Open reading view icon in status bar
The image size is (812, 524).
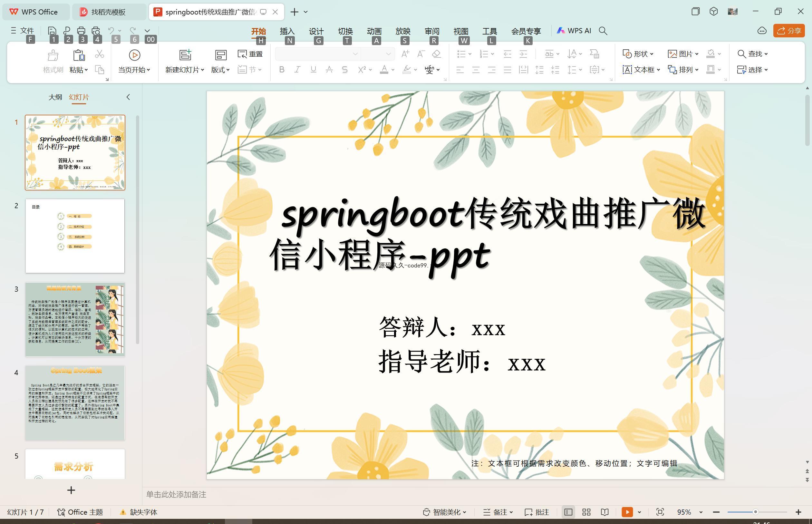[604, 512]
